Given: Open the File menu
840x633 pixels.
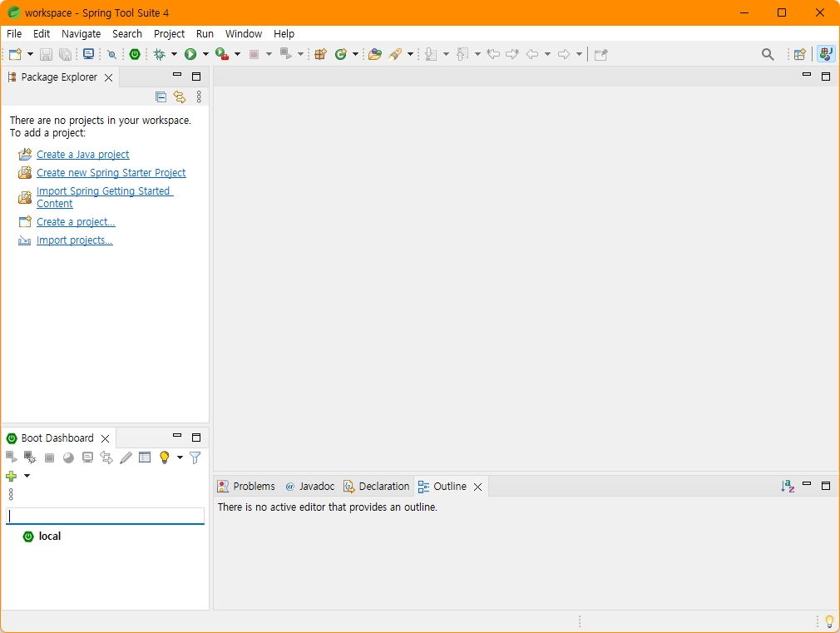Looking at the screenshot, I should (x=14, y=34).
